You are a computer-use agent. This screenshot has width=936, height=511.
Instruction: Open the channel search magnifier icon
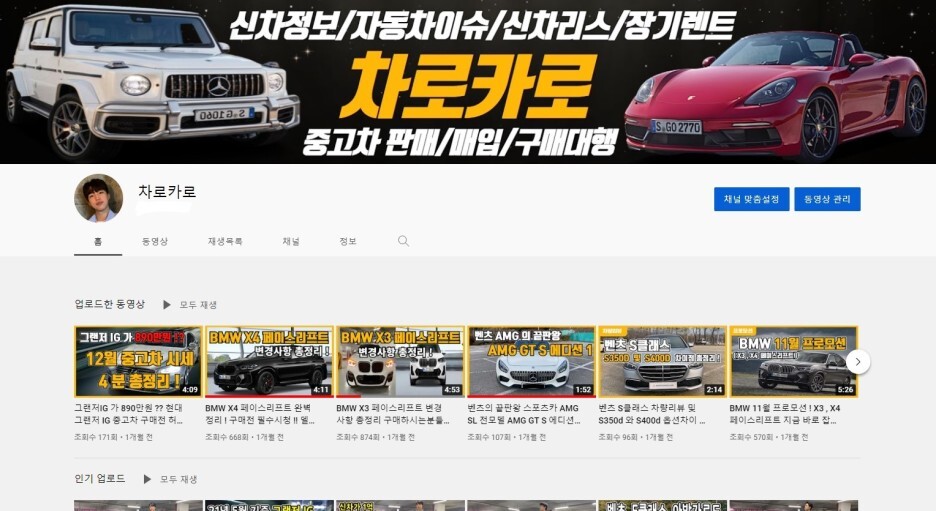(404, 241)
